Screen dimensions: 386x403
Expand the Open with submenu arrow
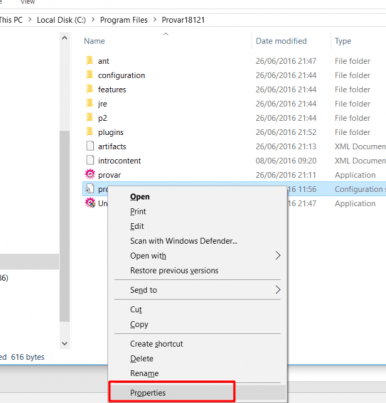coord(278,256)
